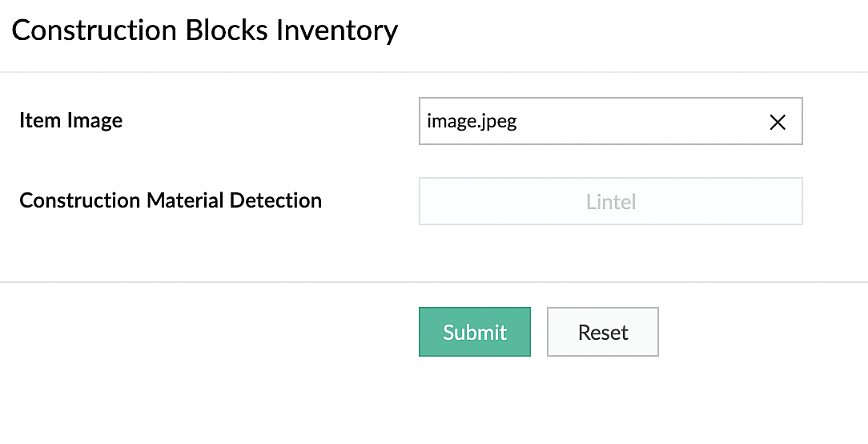The image size is (868, 444).
Task: Click the image.jpeg file name
Action: click(472, 122)
